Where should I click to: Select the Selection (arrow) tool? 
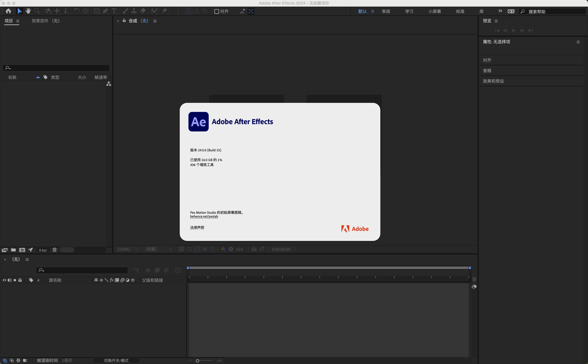(x=20, y=11)
